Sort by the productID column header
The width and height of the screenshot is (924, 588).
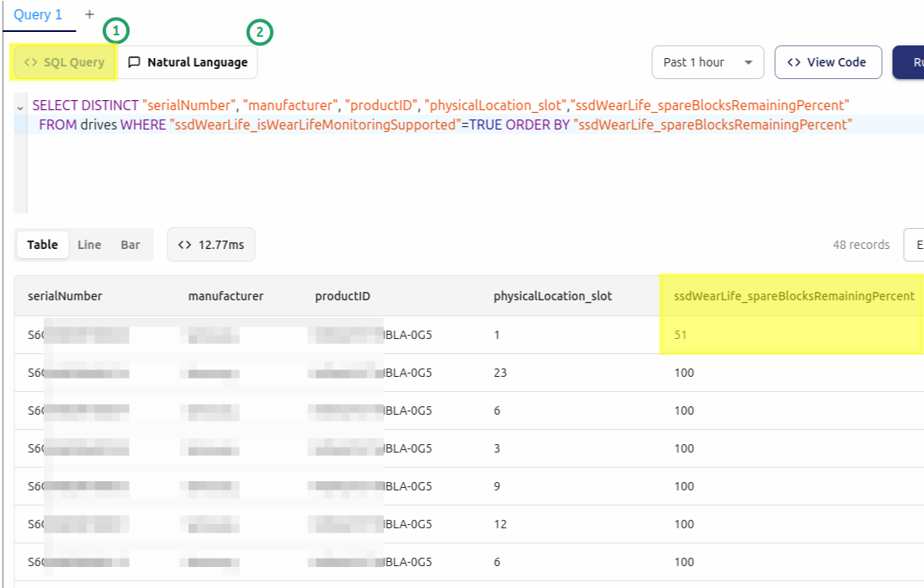tap(343, 296)
